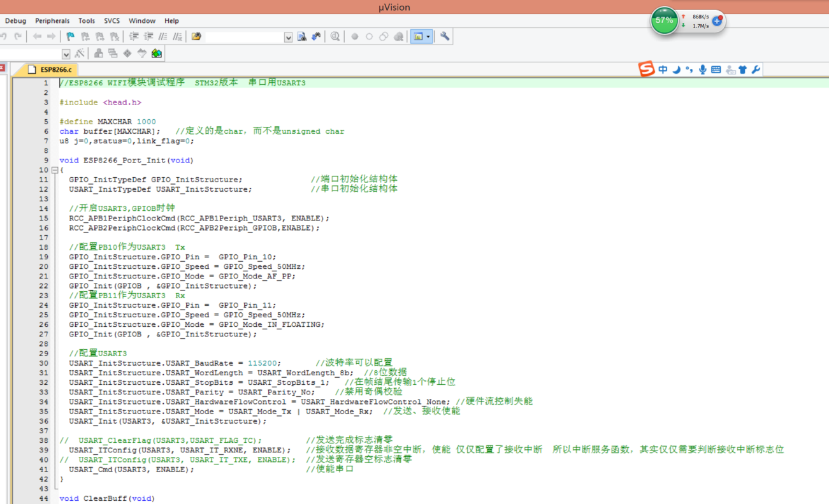This screenshot has width=829, height=504.
Task: Click the bookmark toggle flag icon
Action: click(70, 37)
